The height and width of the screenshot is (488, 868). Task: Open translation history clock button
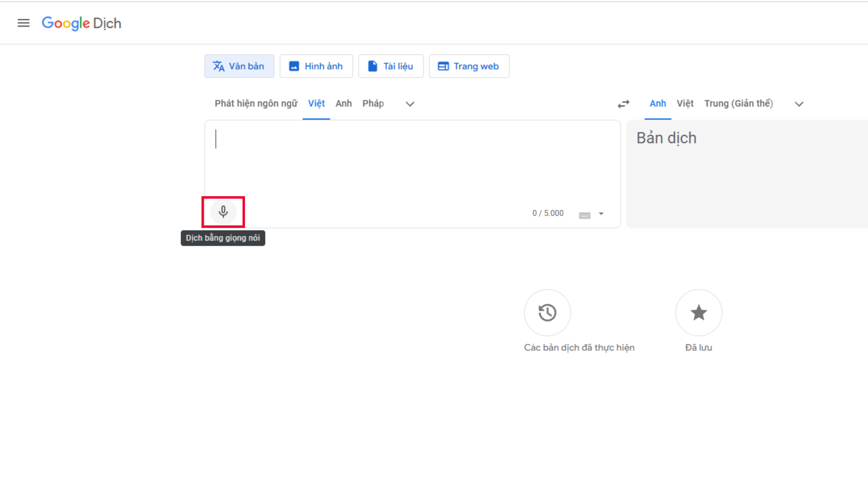[x=547, y=312]
